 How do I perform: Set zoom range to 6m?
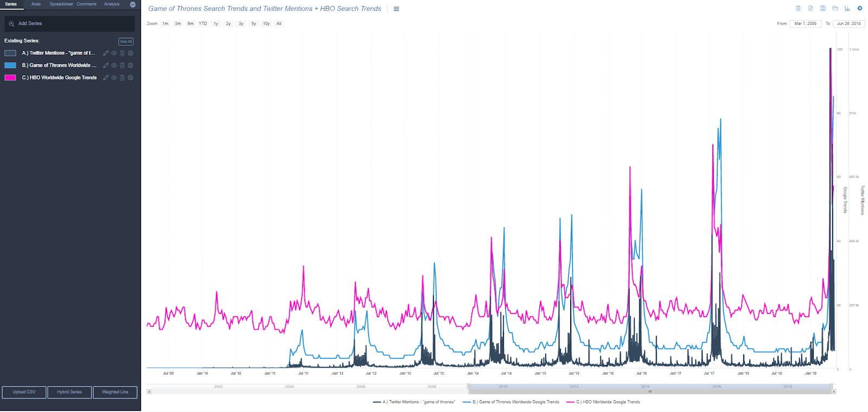click(x=190, y=24)
